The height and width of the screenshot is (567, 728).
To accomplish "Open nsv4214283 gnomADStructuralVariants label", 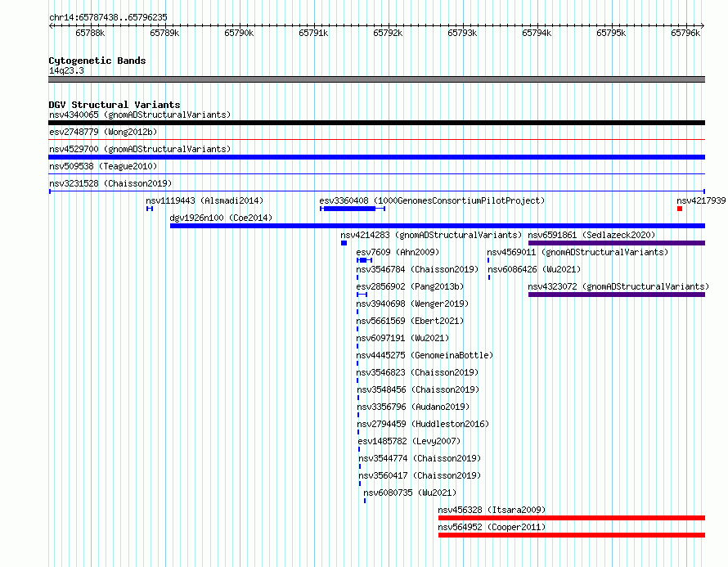I will pos(431,235).
